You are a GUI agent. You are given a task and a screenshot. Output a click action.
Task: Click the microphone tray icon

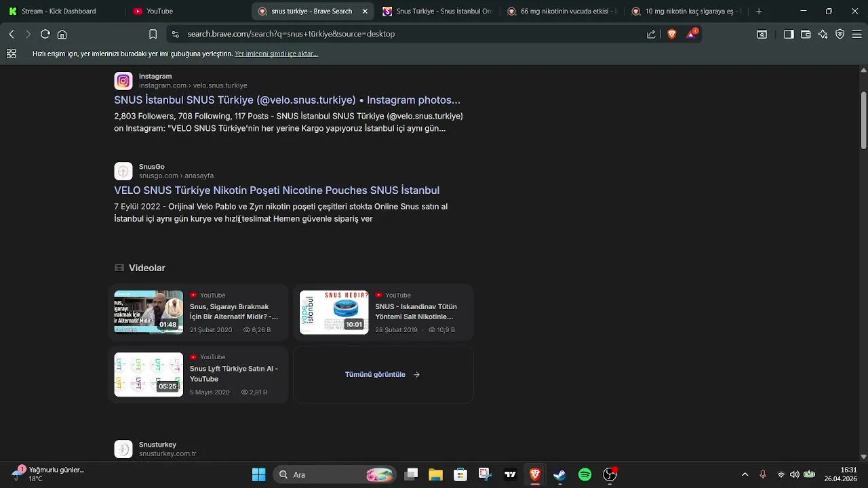[763, 474]
